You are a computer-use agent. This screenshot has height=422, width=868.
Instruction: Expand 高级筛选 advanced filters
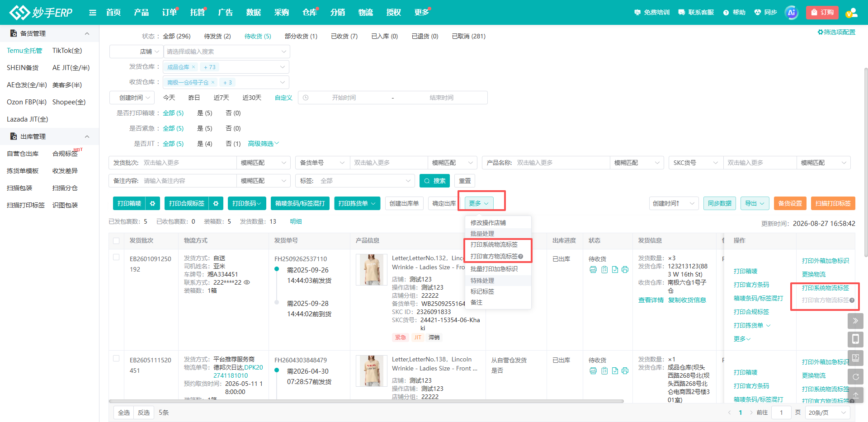pyautogui.click(x=264, y=144)
